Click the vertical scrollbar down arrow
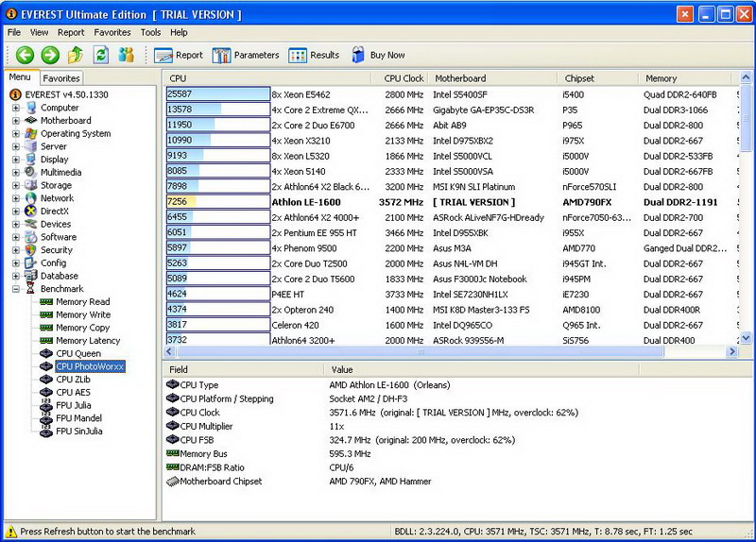The height and width of the screenshot is (542, 756). 746,338
